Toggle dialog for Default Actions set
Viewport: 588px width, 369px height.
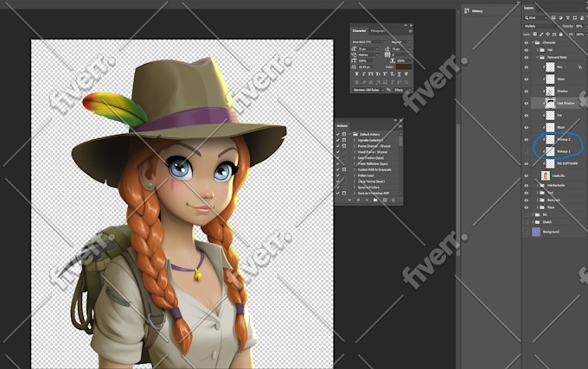(344, 134)
